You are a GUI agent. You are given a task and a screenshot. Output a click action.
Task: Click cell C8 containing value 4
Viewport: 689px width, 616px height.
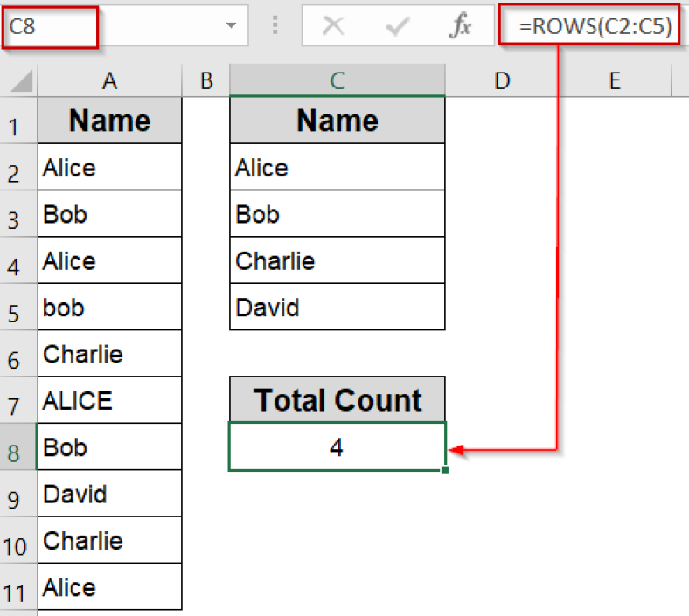click(x=337, y=447)
